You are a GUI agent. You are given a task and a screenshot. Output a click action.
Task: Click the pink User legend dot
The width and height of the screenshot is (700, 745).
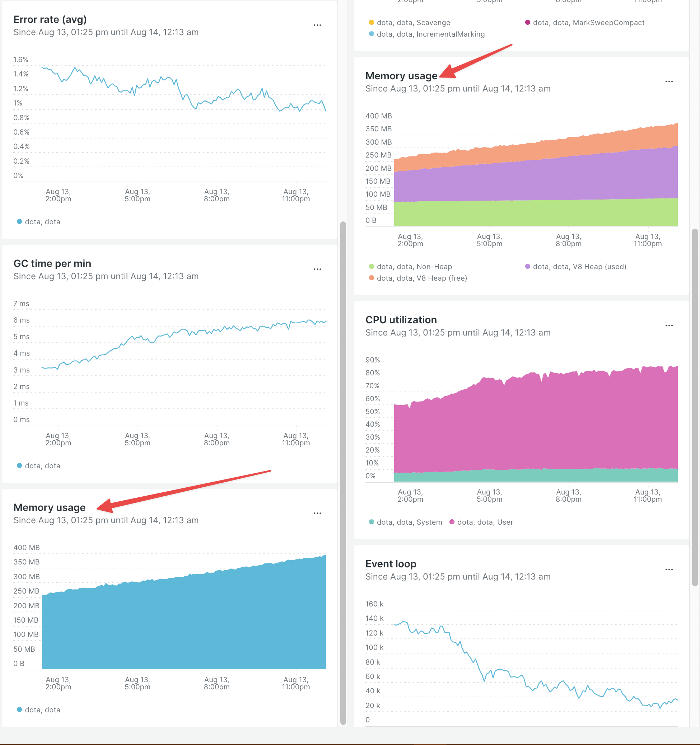click(452, 522)
